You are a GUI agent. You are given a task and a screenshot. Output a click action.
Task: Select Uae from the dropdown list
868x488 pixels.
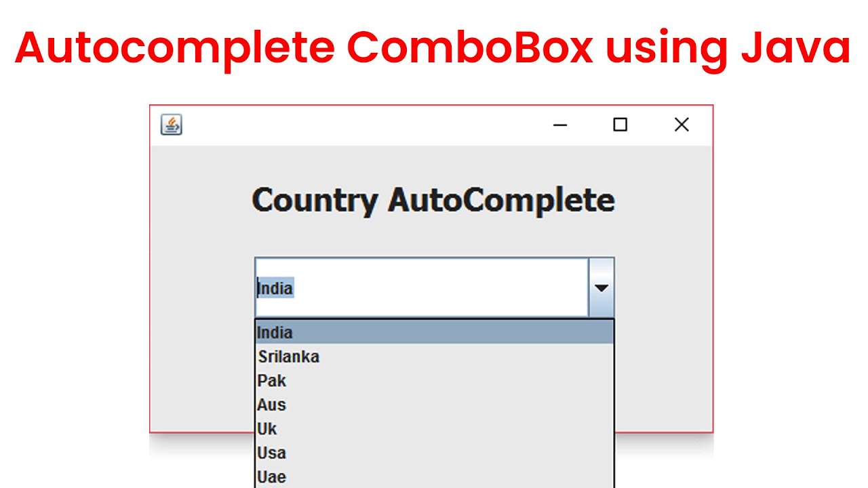point(435,476)
